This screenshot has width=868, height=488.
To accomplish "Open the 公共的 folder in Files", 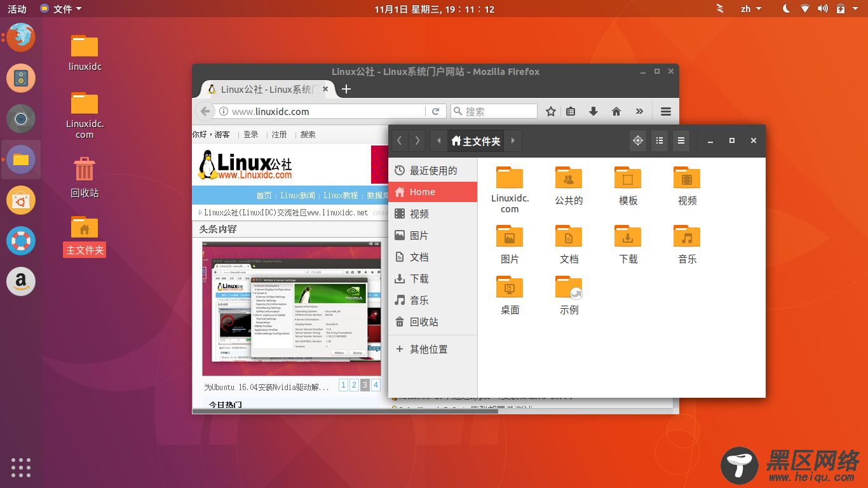I will (x=569, y=186).
